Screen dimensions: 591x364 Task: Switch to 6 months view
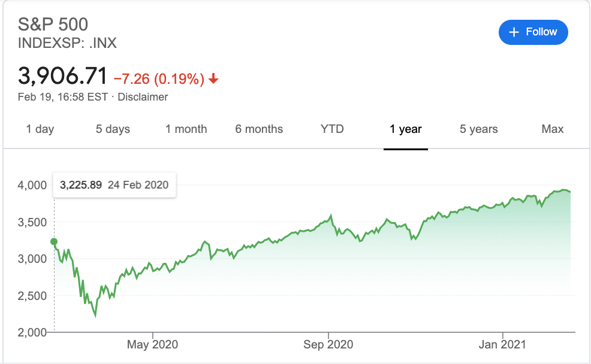point(259,129)
